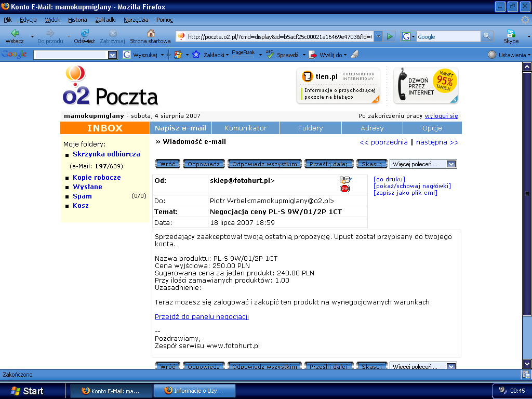Image resolution: width=532 pixels, height=399 pixels.
Task: Click the top Prześlij dalej button
Action: coord(329,164)
